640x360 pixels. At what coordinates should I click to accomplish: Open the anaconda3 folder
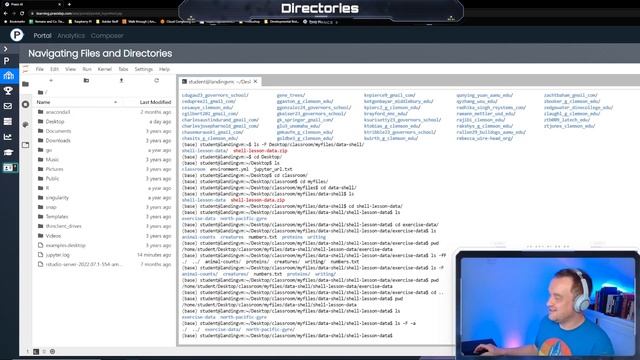(104, 112)
